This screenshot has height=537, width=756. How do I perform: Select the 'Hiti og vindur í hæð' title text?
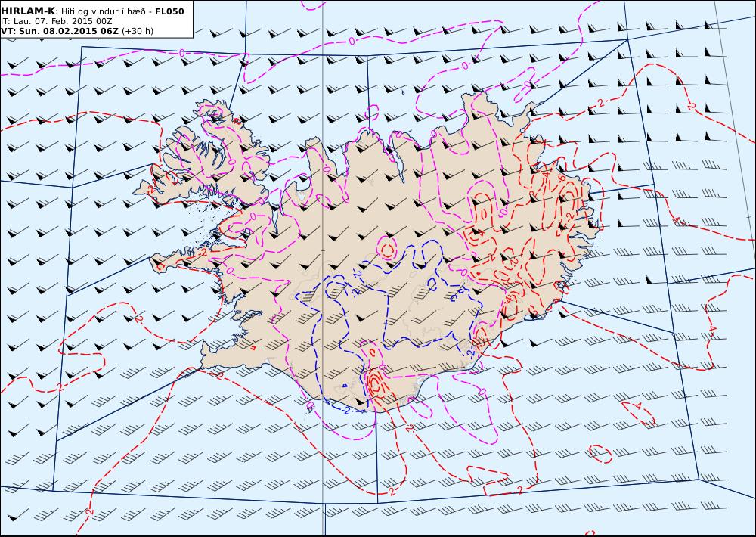(x=103, y=11)
